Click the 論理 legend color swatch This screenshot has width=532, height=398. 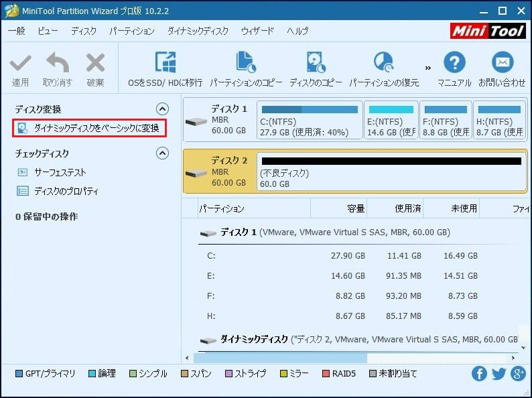pos(92,374)
